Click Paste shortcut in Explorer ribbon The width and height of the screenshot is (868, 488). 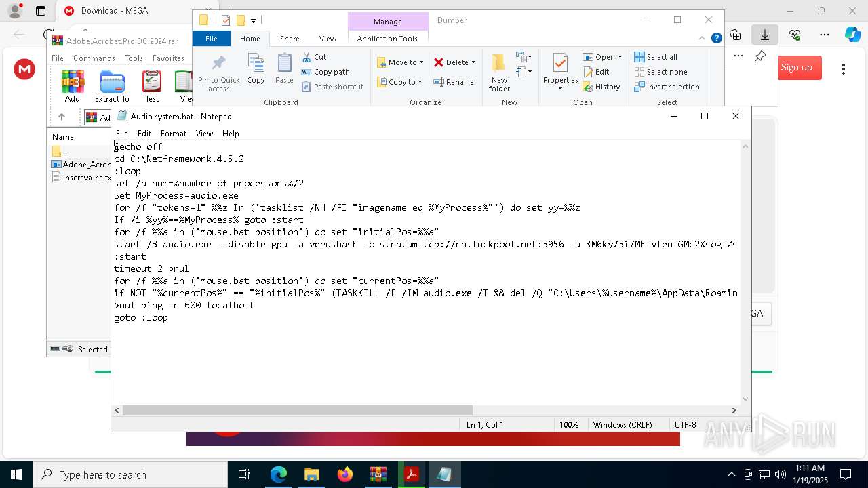point(332,87)
